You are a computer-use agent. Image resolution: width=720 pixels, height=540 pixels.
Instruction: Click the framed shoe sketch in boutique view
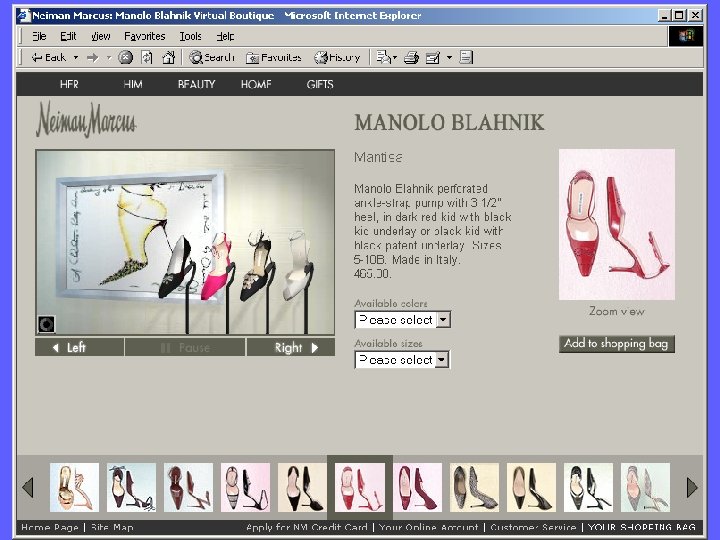click(x=138, y=236)
